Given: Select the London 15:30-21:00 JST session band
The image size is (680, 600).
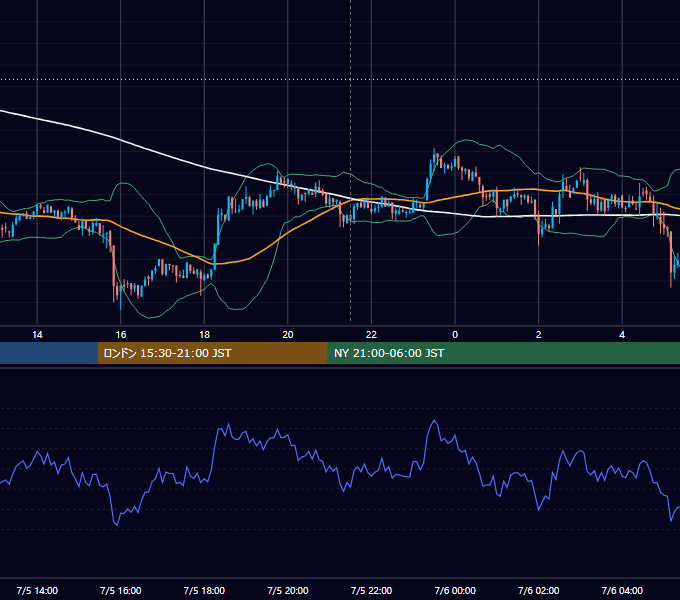Looking at the screenshot, I should tap(212, 353).
